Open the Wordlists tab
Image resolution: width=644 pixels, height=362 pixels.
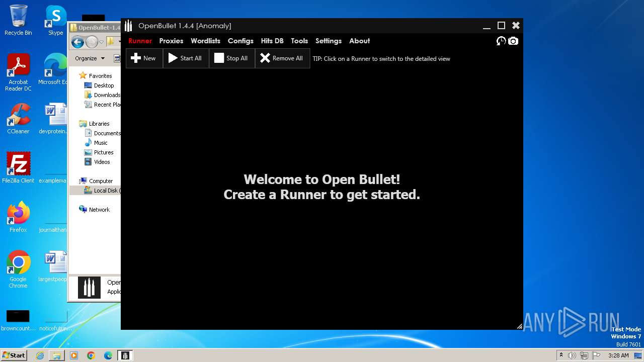[205, 41]
